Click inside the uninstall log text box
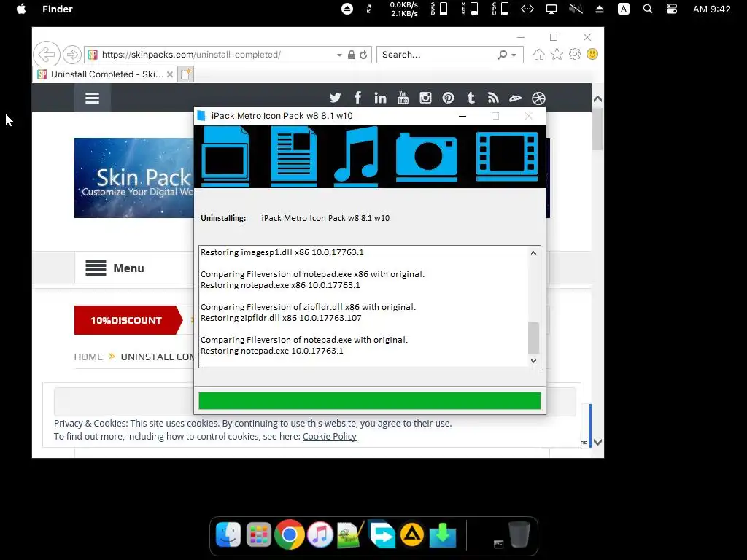 [364, 307]
